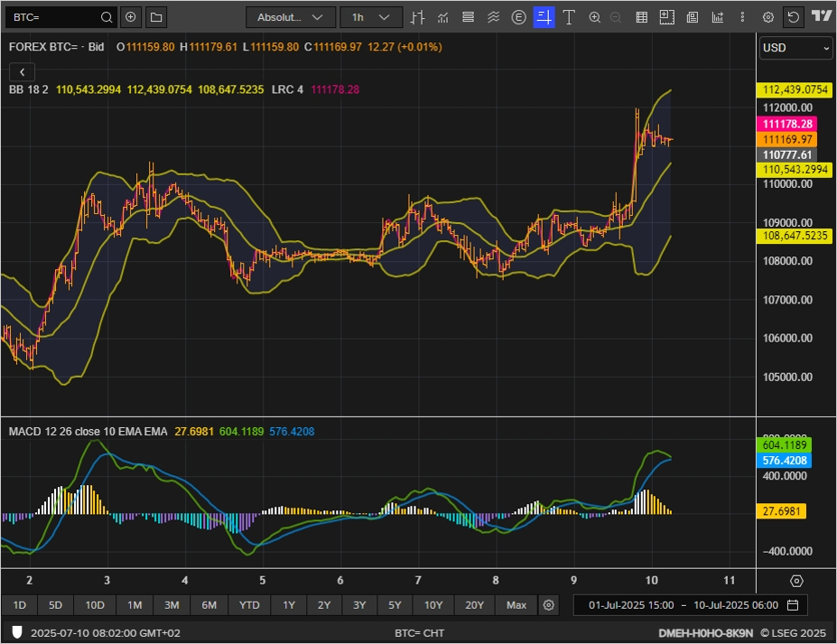This screenshot has width=837, height=644.
Task: Click the zoom out magnifier icon
Action: 616,18
